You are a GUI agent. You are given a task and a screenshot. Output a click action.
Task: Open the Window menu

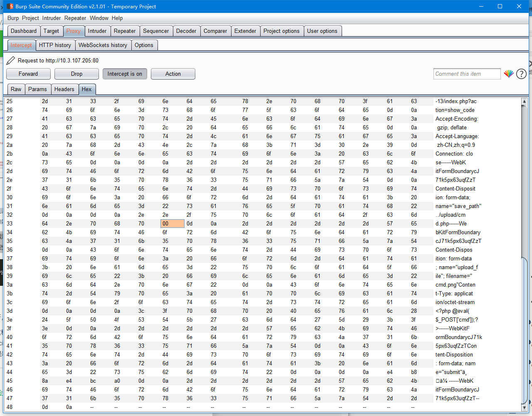tap(99, 18)
